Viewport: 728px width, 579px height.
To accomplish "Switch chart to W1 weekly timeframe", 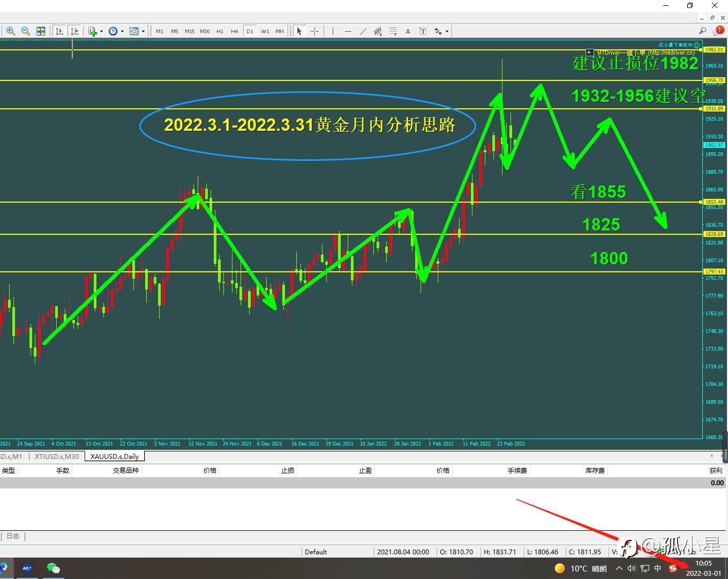I will click(x=265, y=31).
